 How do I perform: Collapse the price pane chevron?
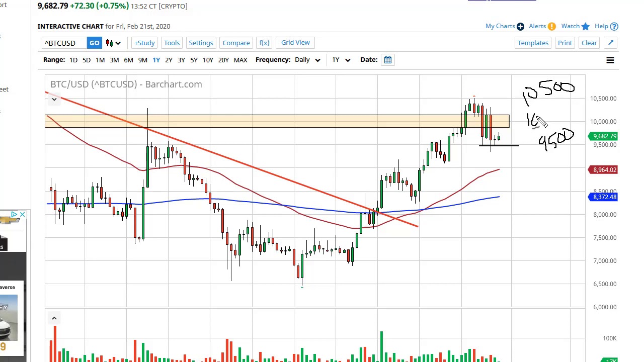click(54, 99)
